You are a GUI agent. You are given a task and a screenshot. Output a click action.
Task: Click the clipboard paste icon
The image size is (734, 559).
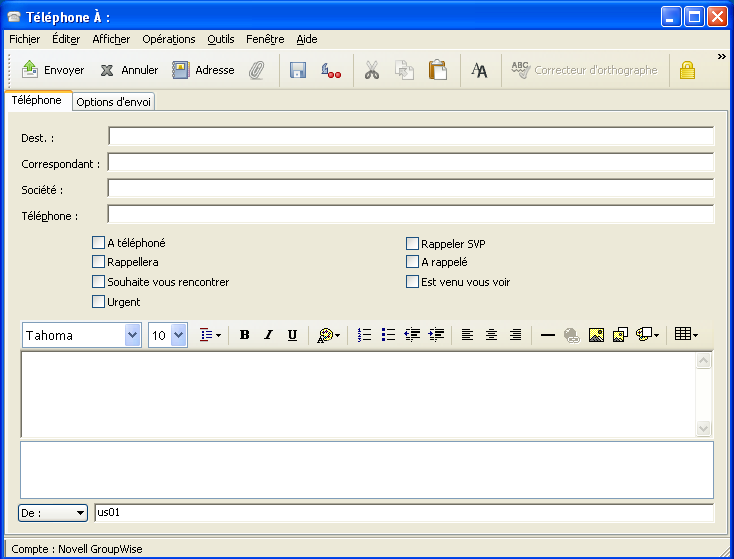click(437, 70)
